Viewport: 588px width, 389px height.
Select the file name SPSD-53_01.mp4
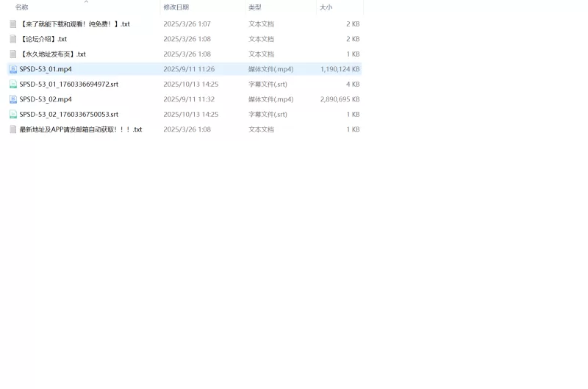point(46,69)
